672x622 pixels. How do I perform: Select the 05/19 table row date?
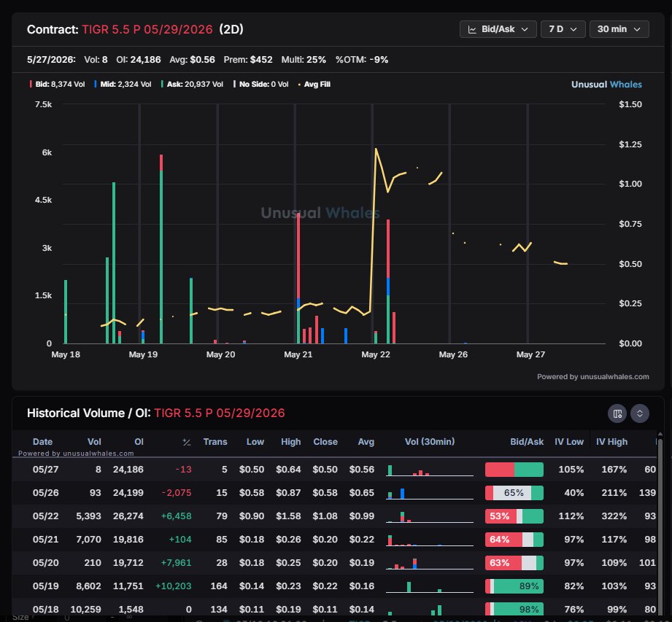(x=45, y=586)
